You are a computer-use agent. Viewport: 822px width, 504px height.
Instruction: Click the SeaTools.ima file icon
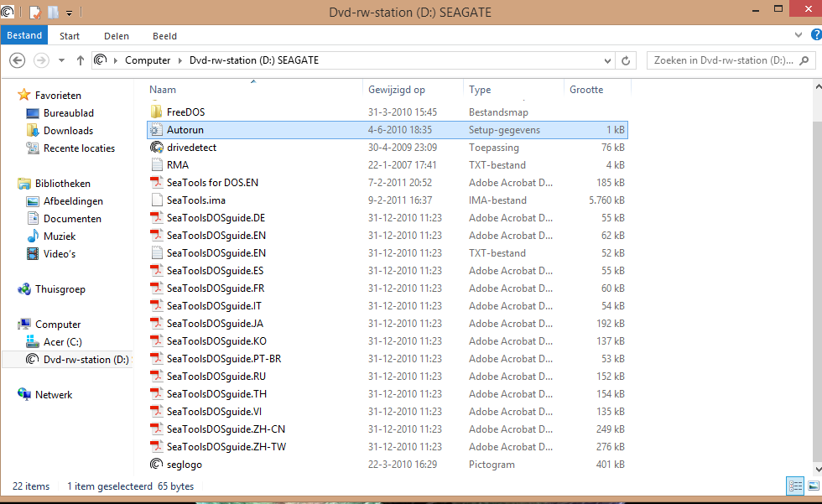156,200
